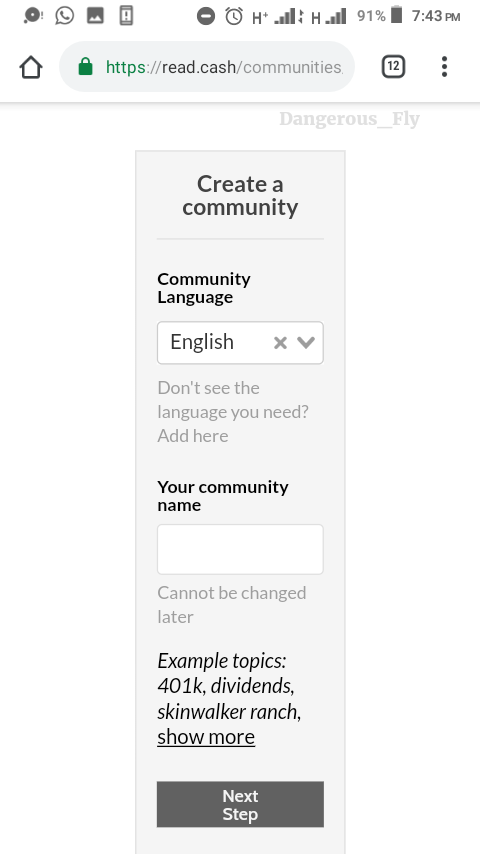Image resolution: width=480 pixels, height=854 pixels.
Task: Focus the community name text field
Action: 240,549
